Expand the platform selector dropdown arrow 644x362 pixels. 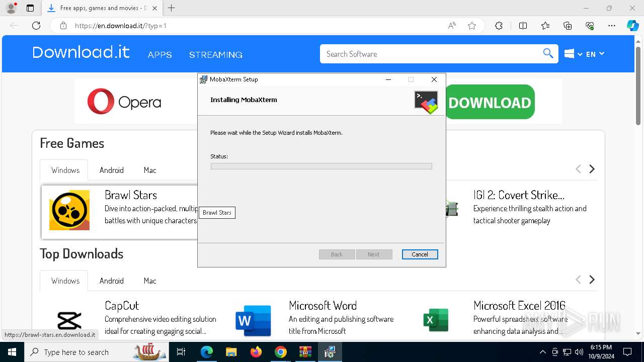tap(580, 54)
